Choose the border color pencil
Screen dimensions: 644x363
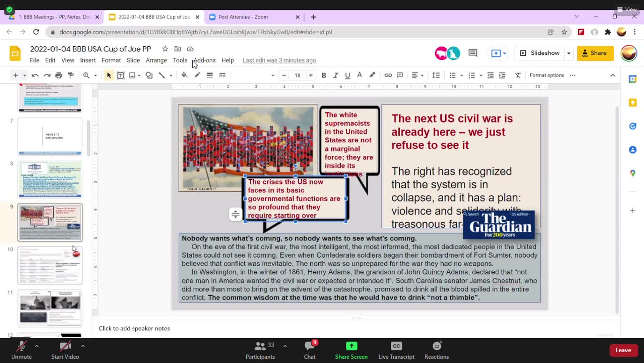pyautogui.click(x=197, y=75)
